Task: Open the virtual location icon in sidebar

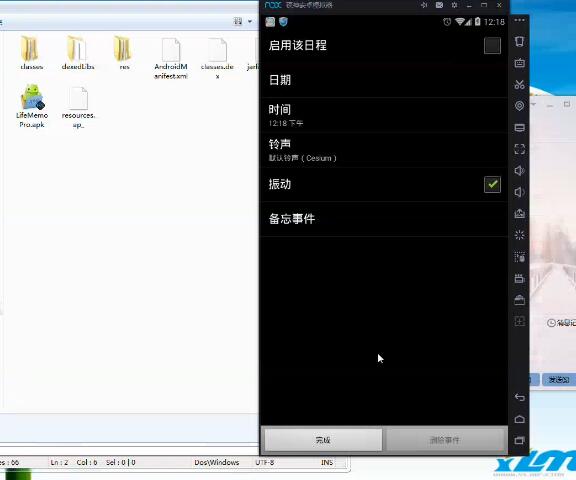Action: click(x=519, y=106)
